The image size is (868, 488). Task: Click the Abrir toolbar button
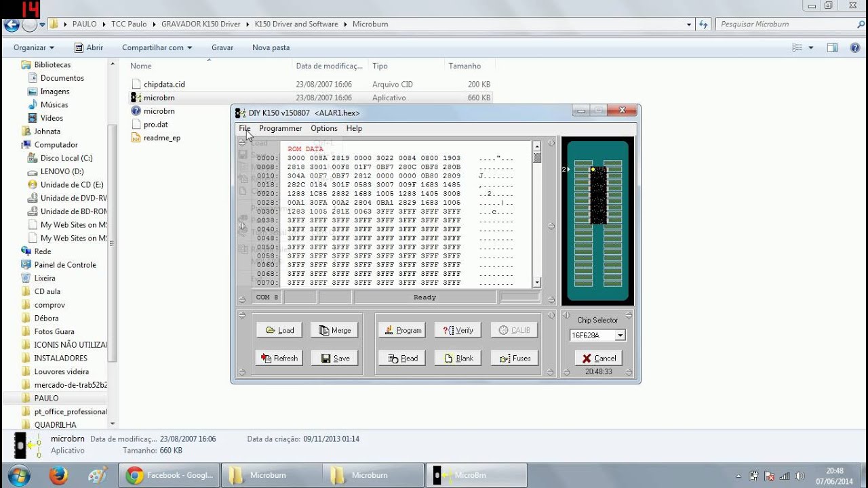89,47
